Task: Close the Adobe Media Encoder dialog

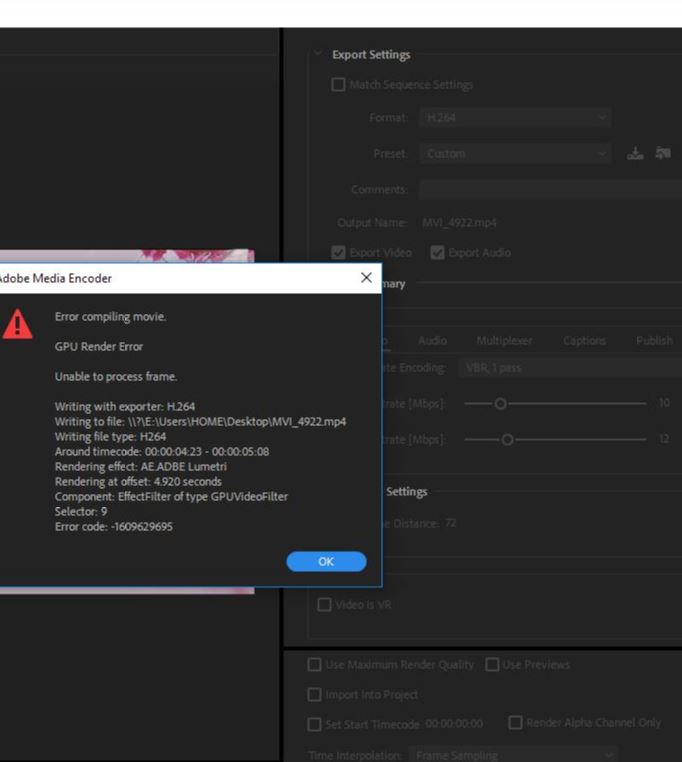Action: click(366, 277)
